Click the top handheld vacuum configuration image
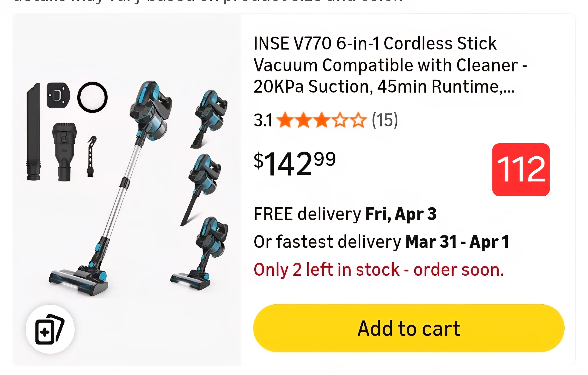This screenshot has width=588, height=375. [x=209, y=119]
